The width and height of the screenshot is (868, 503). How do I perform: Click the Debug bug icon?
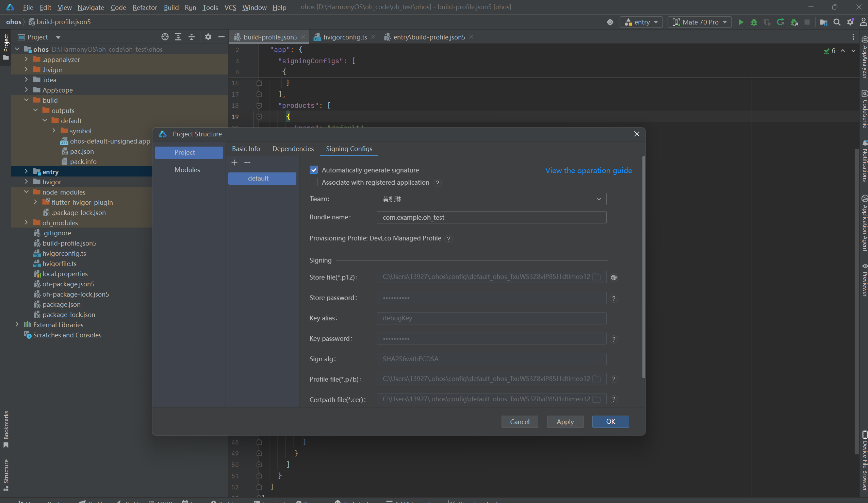click(x=754, y=22)
